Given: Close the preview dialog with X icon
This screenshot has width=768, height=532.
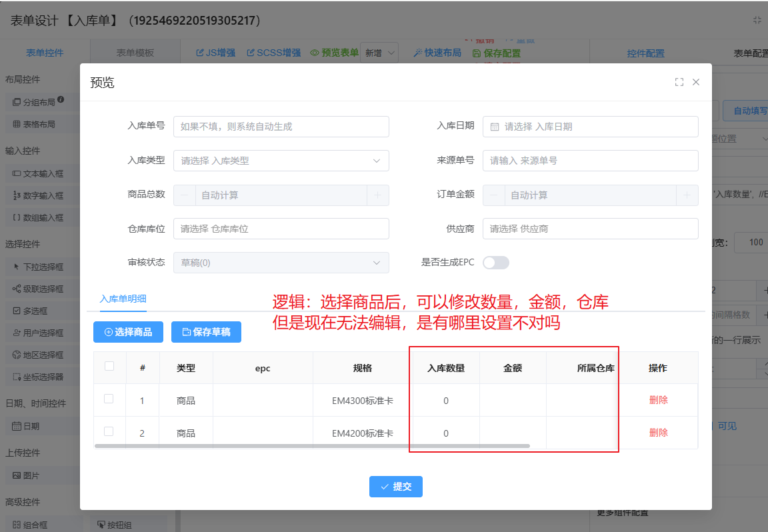Looking at the screenshot, I should (x=696, y=82).
